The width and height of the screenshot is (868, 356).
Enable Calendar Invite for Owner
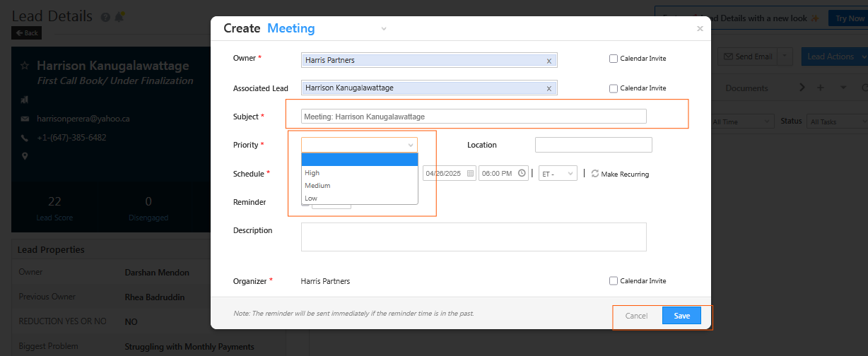point(614,59)
